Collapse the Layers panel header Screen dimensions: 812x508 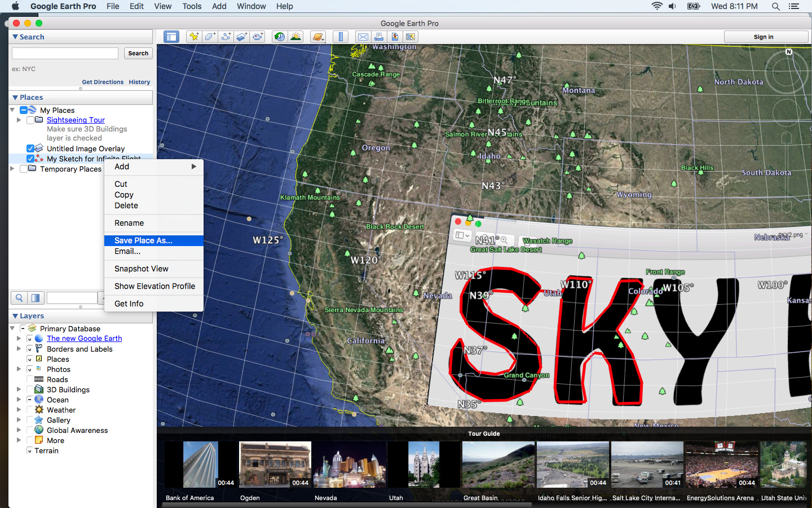tap(15, 316)
